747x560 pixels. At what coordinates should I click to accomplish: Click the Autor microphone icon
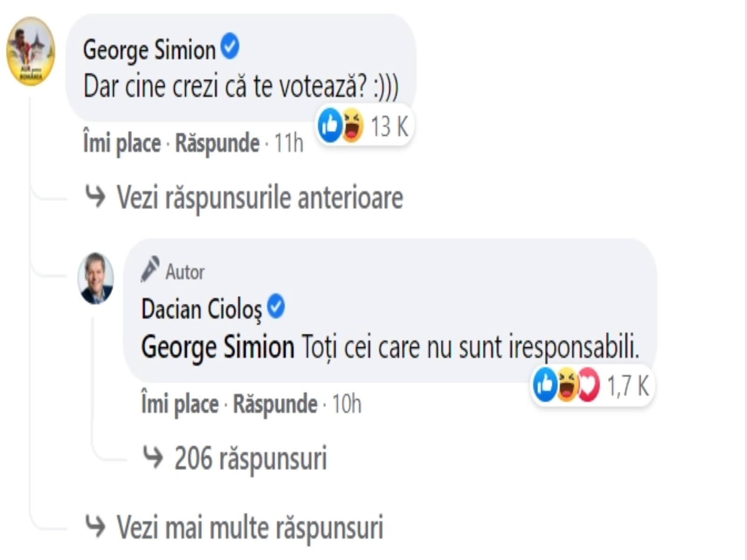(150, 270)
